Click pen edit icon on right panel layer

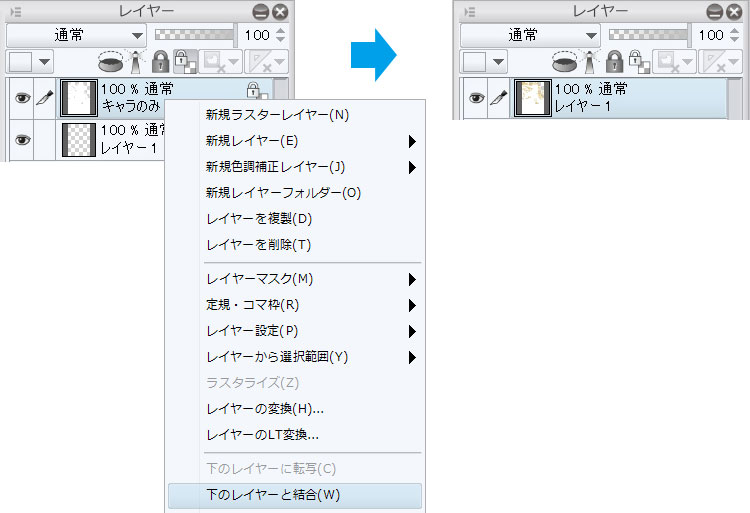pyautogui.click(x=499, y=98)
